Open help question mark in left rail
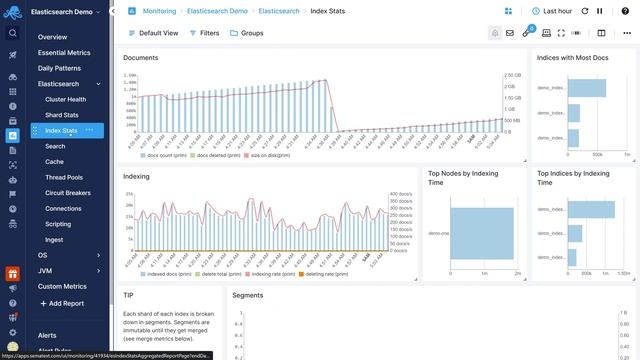 tap(13, 303)
